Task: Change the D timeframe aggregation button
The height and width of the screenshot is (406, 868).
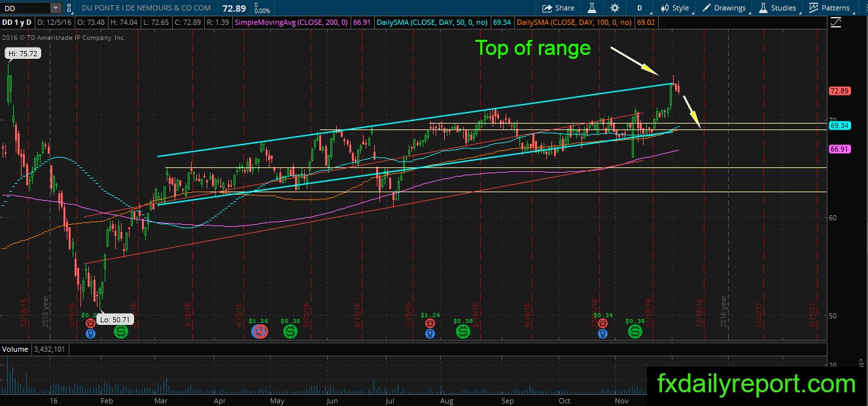Action: 639,8
